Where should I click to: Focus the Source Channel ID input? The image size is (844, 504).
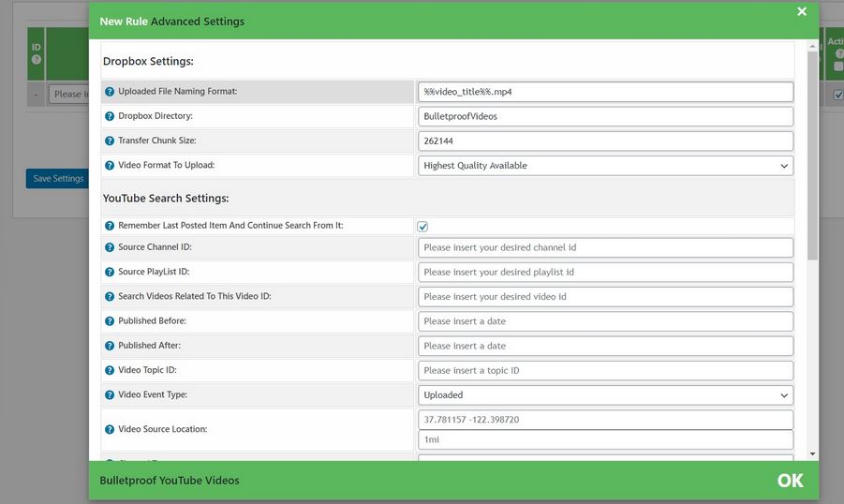coord(605,247)
